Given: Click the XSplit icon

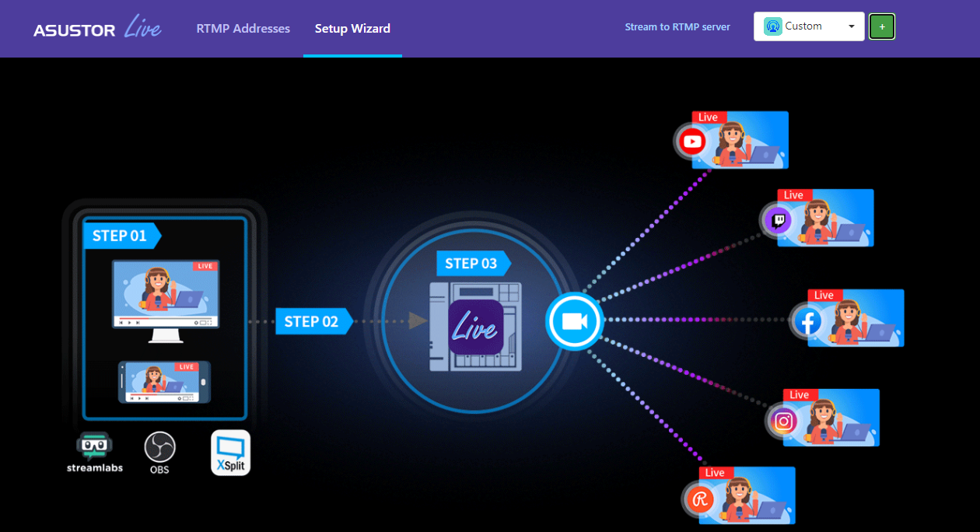Looking at the screenshot, I should point(230,453).
